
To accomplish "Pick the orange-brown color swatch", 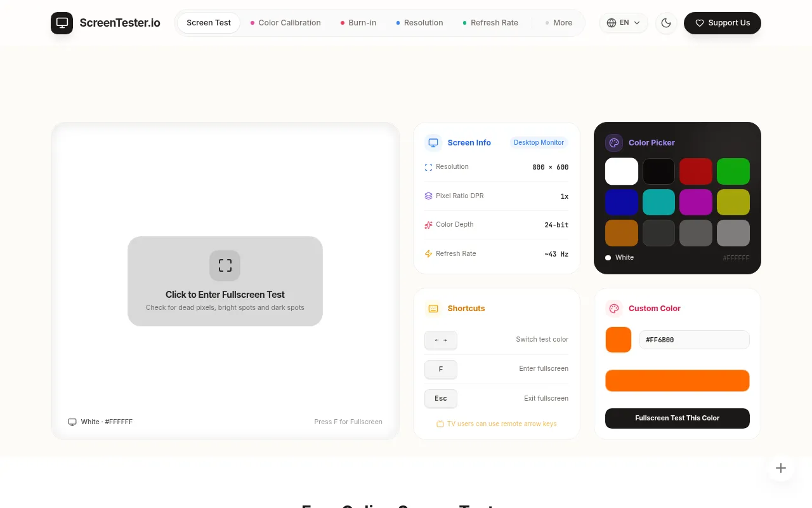I will tap(622, 233).
